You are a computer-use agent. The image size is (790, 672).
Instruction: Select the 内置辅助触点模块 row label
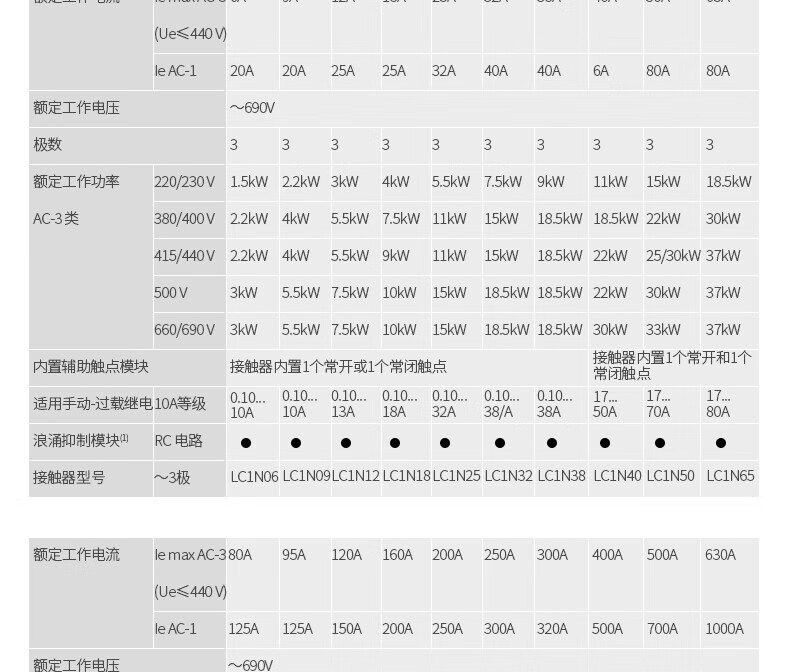pyautogui.click(x=91, y=367)
